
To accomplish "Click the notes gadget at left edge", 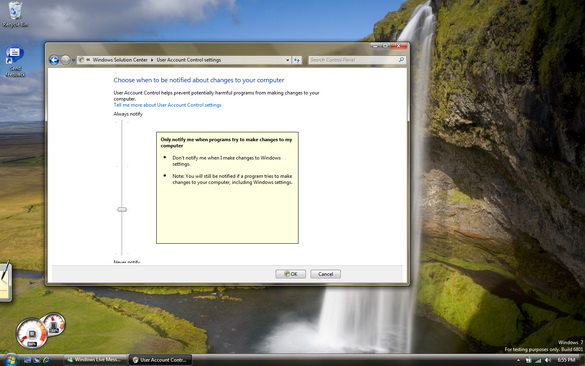I will pos(6,281).
